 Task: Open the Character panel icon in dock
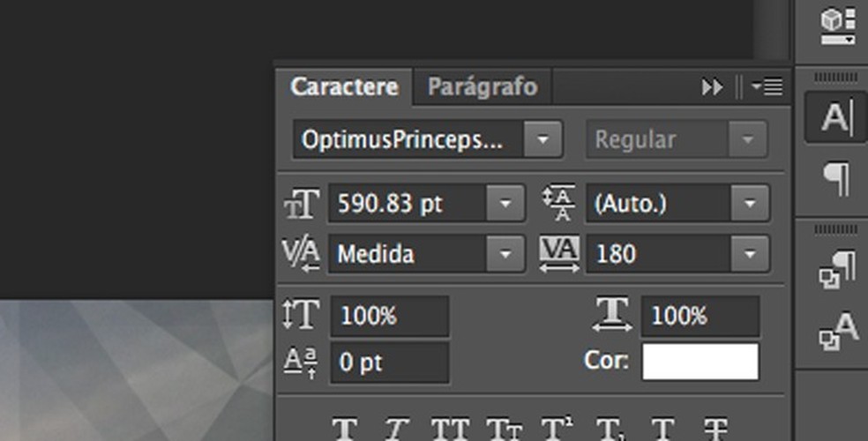pos(835,117)
